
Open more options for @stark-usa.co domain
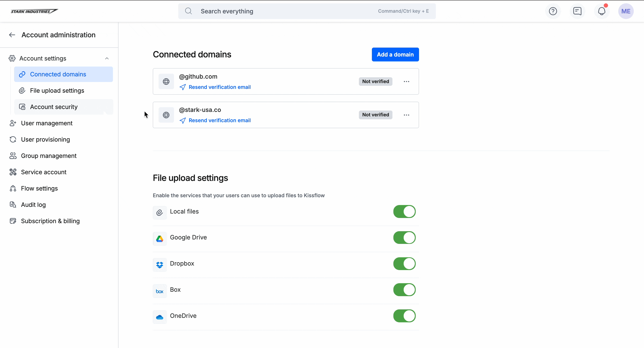pyautogui.click(x=406, y=115)
